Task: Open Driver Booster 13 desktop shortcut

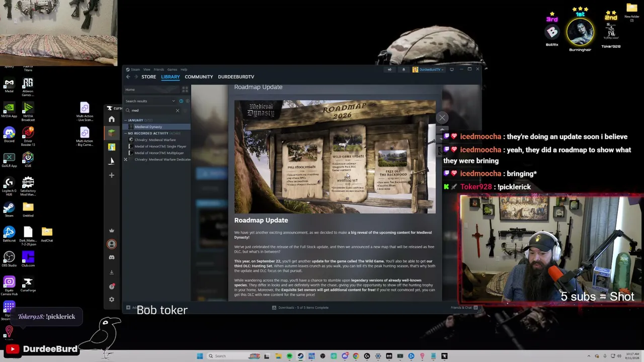Action: (x=28, y=137)
